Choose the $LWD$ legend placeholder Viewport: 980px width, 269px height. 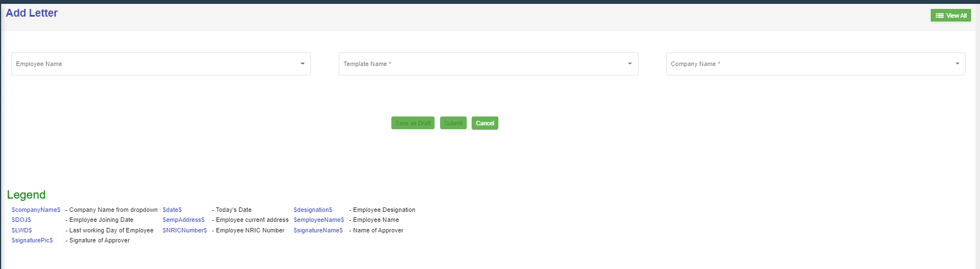click(22, 230)
